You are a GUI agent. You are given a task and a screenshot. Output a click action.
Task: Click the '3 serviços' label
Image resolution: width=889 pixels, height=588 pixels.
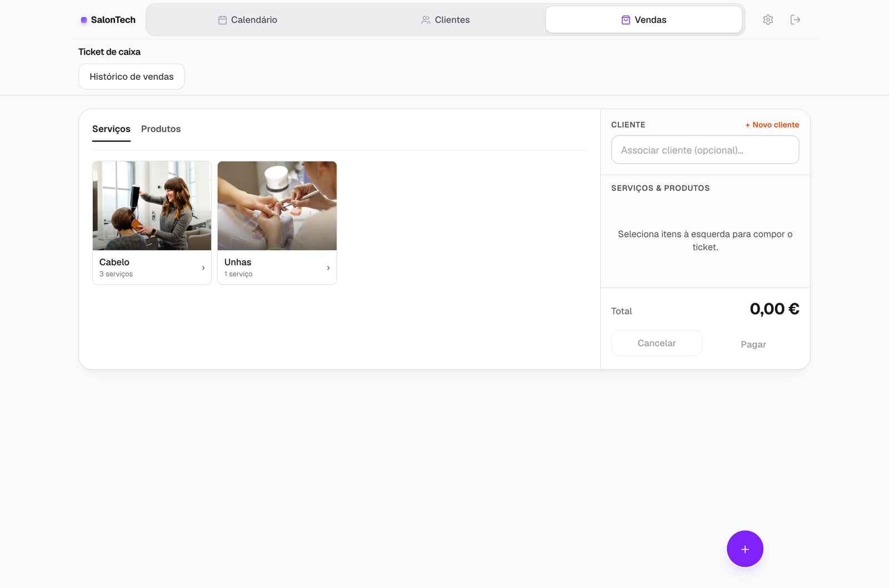tap(116, 274)
